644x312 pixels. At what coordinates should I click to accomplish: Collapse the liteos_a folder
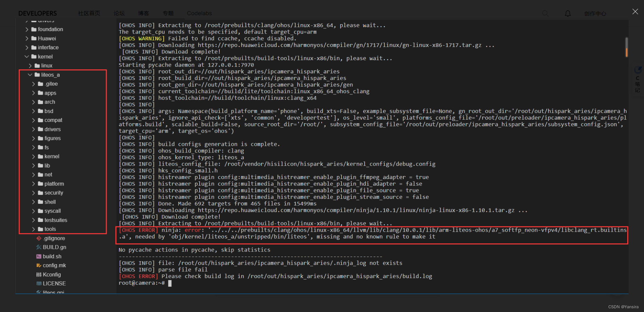pos(30,75)
